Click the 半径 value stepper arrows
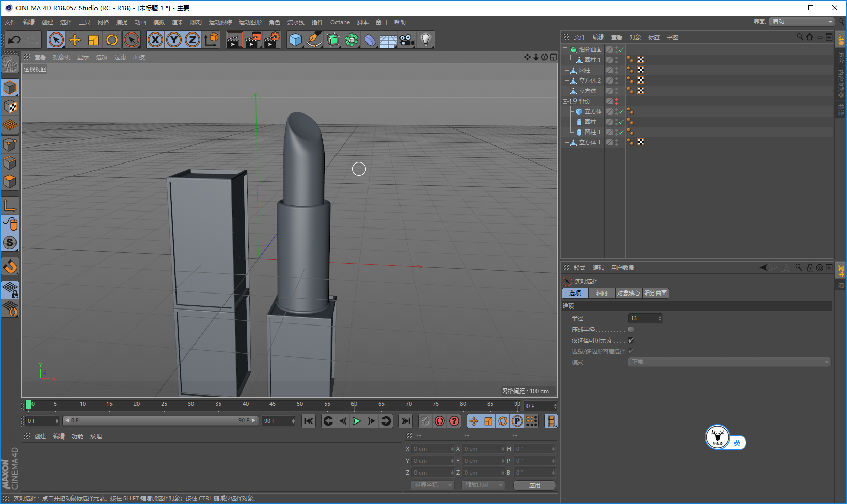Viewport: 847px width, 504px height. point(660,319)
